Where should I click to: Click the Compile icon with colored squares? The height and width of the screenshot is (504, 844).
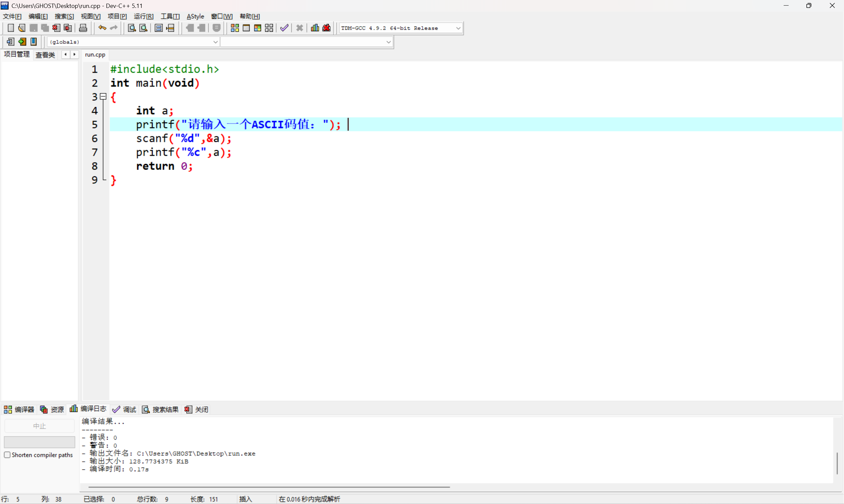(235, 28)
